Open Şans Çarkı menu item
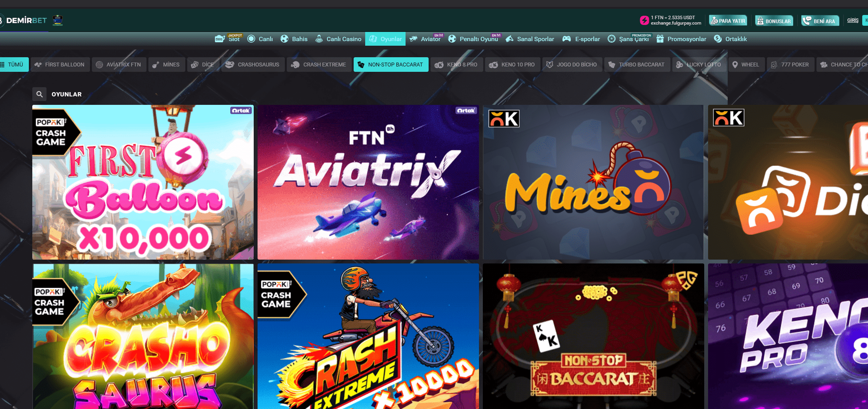 coord(634,39)
